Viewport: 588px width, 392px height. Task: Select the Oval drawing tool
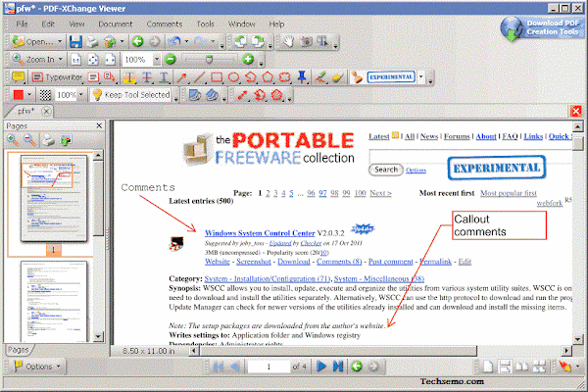[233, 77]
